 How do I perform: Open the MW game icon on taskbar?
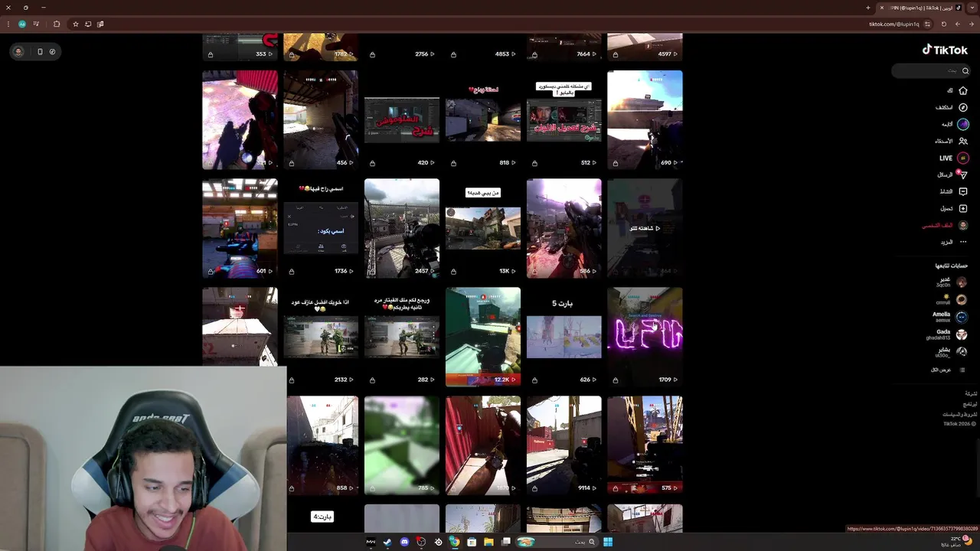point(371,542)
